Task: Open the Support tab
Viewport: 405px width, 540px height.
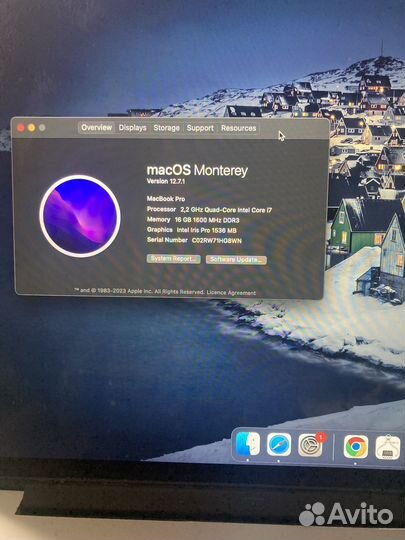Action: 200,128
